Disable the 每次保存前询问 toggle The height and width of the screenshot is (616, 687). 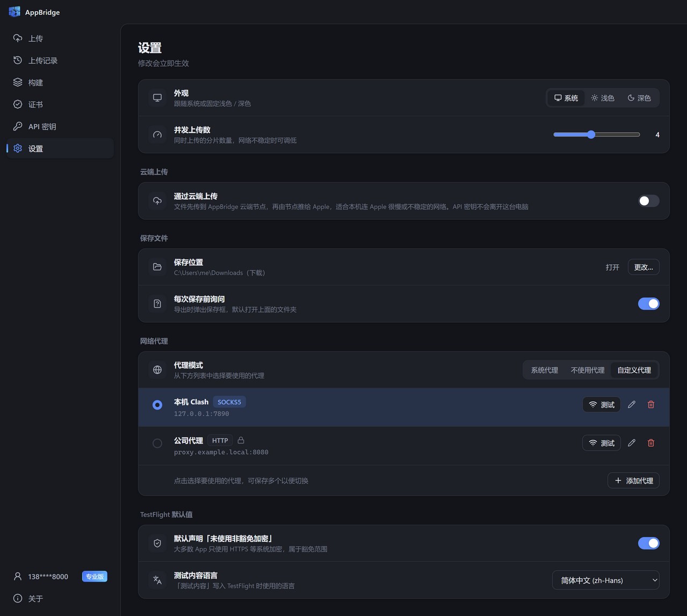coord(648,304)
